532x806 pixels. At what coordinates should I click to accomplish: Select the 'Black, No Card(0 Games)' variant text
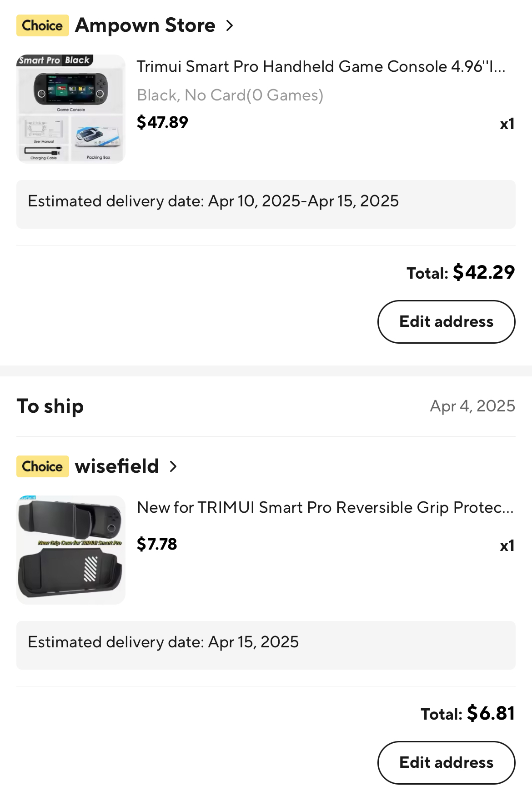[x=230, y=95]
